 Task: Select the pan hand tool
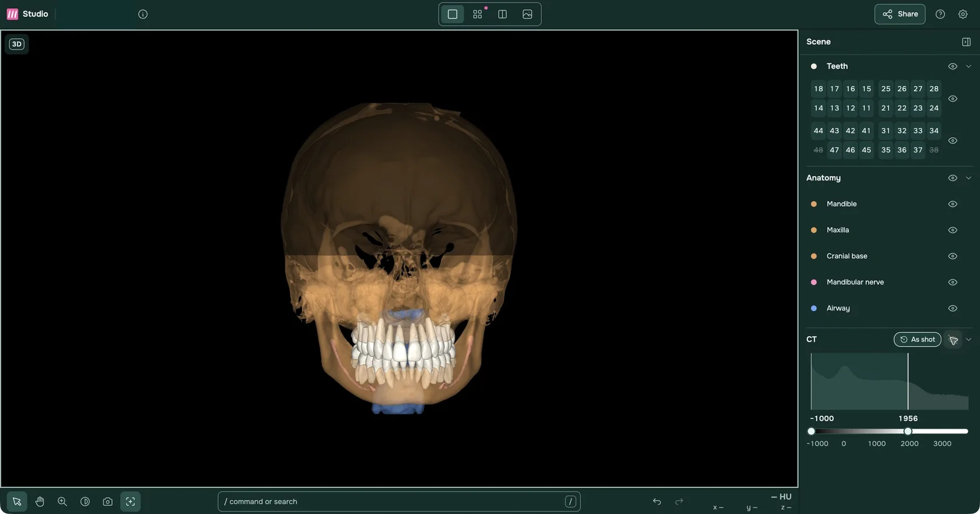40,501
